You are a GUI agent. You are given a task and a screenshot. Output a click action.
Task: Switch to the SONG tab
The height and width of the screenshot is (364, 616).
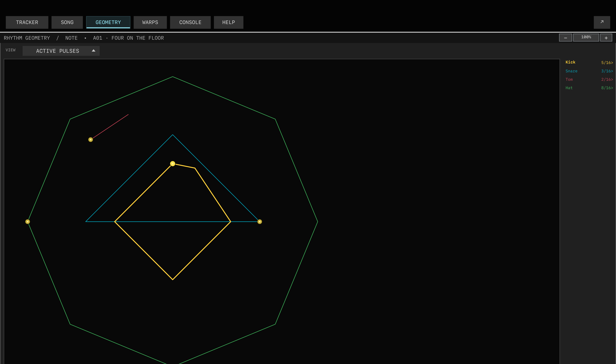coord(67,22)
